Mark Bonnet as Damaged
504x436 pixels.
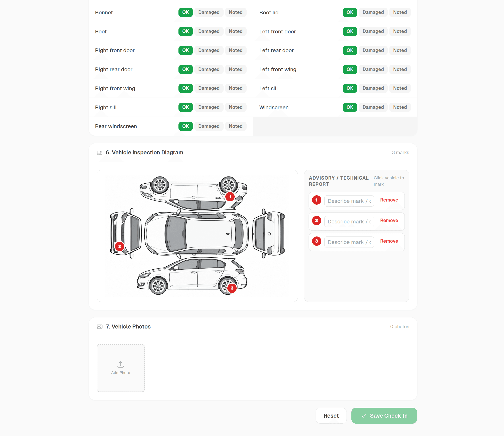click(x=209, y=12)
